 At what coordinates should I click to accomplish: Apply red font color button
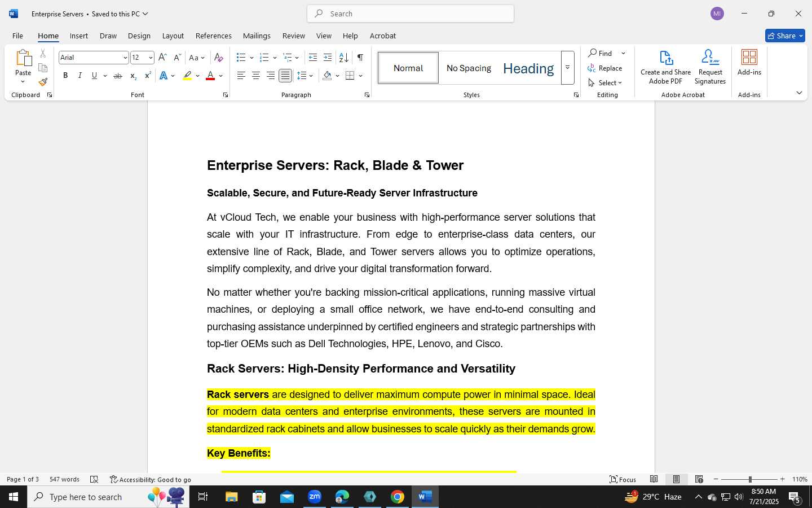(x=210, y=76)
